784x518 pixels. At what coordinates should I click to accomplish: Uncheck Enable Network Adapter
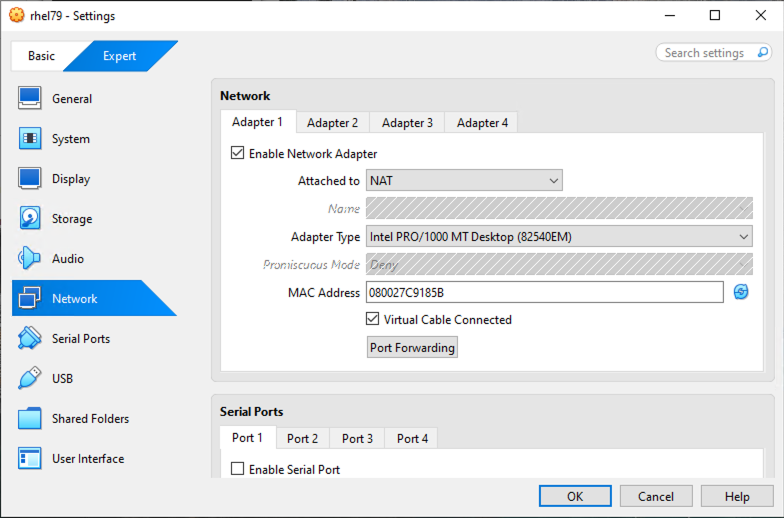point(238,153)
